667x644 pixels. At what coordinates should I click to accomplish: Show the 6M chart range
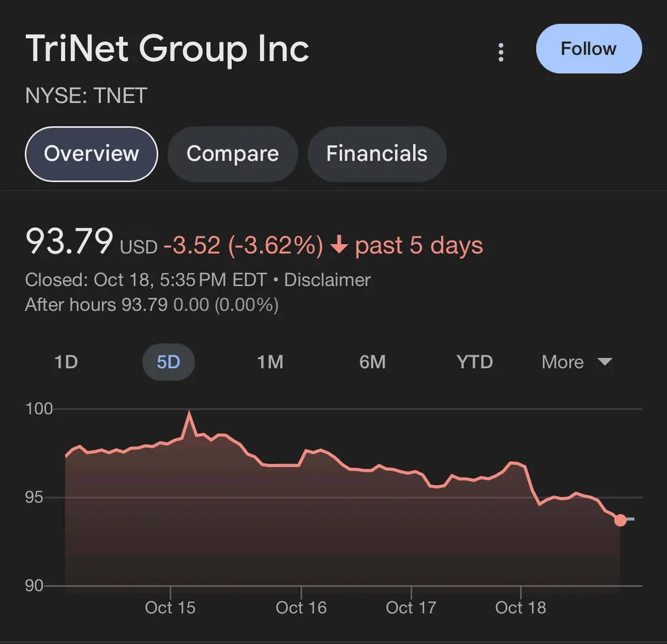point(372,362)
